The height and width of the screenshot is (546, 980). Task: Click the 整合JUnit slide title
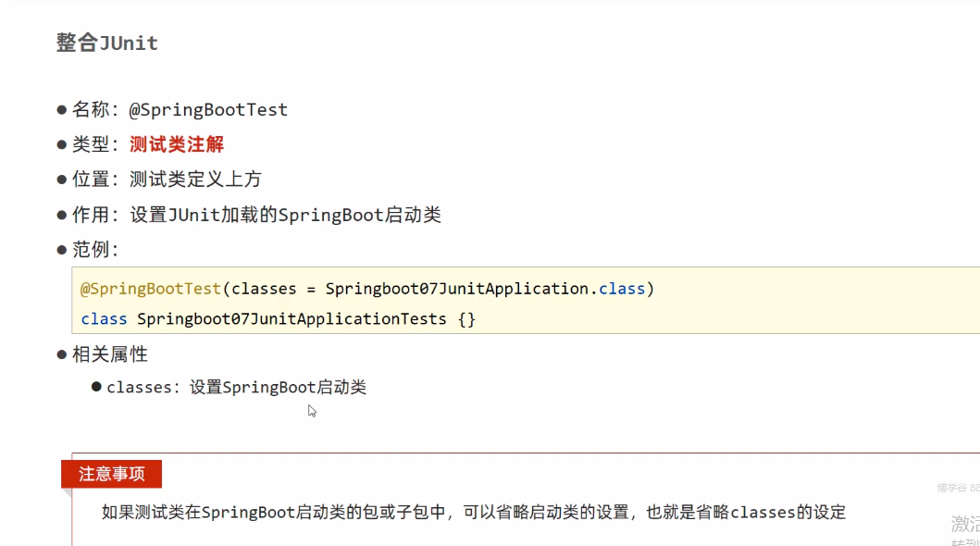point(107,43)
